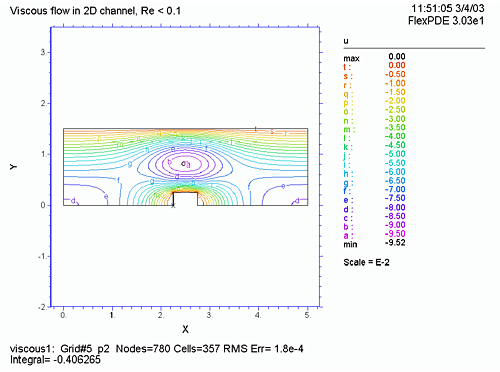Click the rectangular obstacle on channel floor
The width and height of the screenshot is (500, 372).
click(x=185, y=199)
